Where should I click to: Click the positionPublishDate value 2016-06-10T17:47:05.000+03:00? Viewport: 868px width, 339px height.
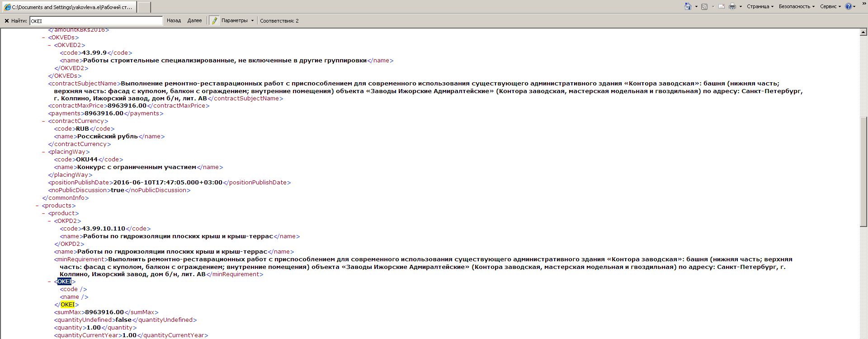(x=168, y=183)
